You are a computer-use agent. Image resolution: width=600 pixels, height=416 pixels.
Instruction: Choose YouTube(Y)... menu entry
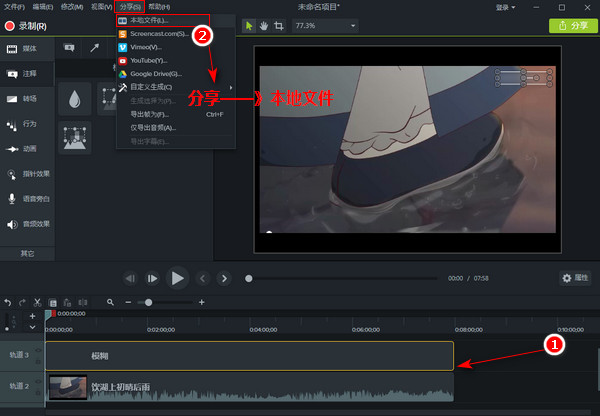pos(176,60)
